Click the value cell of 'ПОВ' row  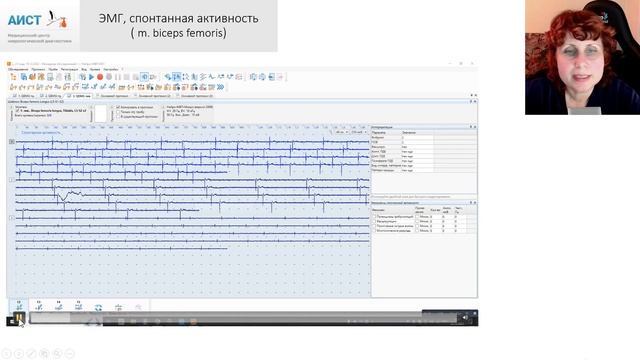[417, 142]
